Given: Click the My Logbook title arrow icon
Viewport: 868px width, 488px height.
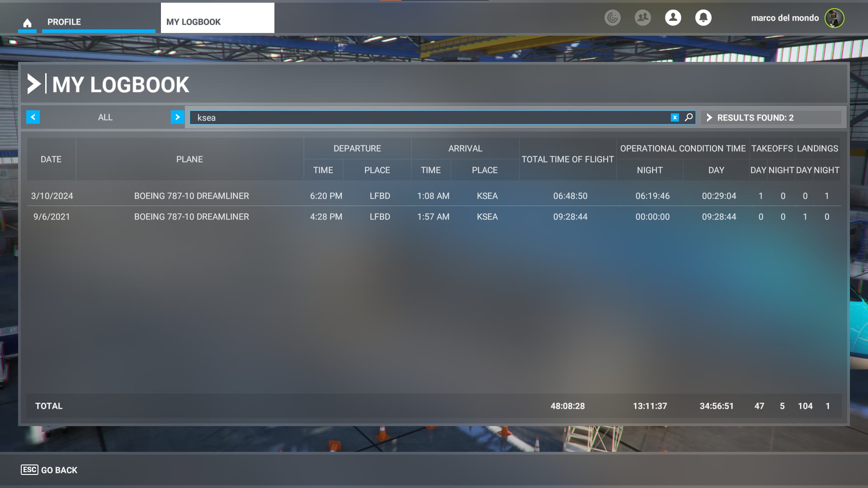Looking at the screenshot, I should (34, 84).
